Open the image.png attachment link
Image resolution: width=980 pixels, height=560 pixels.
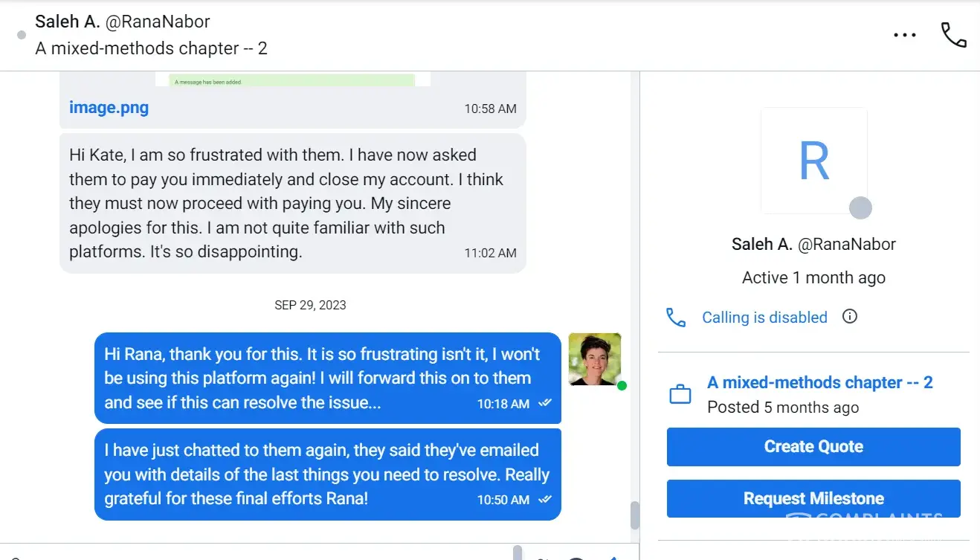[x=109, y=108]
